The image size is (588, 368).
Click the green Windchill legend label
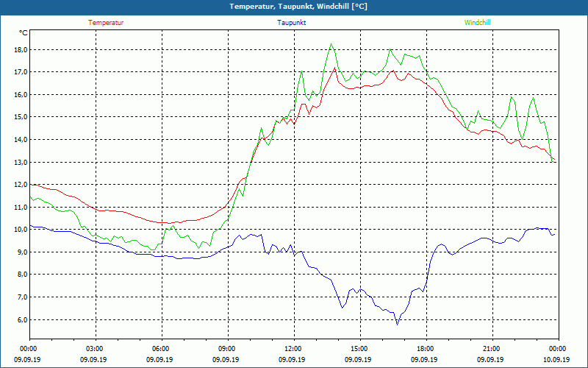(477, 22)
